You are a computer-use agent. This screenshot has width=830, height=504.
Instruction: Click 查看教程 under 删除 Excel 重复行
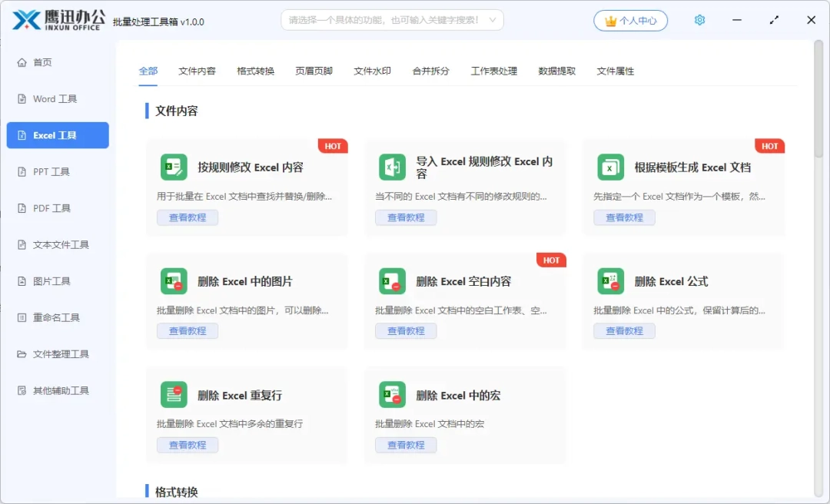188,444
